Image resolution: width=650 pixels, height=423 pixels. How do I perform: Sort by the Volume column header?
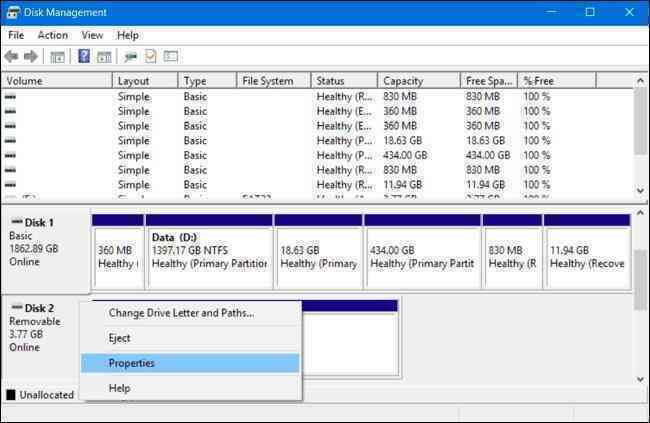[x=57, y=81]
